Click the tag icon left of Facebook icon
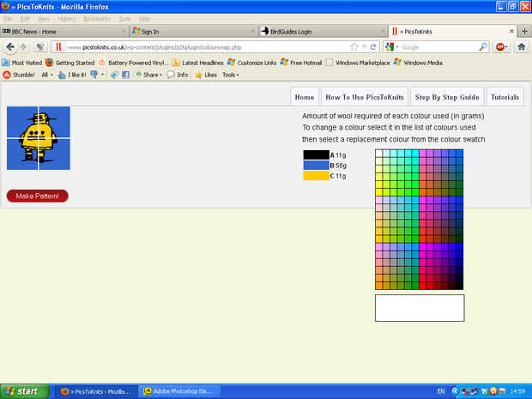Screen dimensions: 532x399 (x=113, y=75)
